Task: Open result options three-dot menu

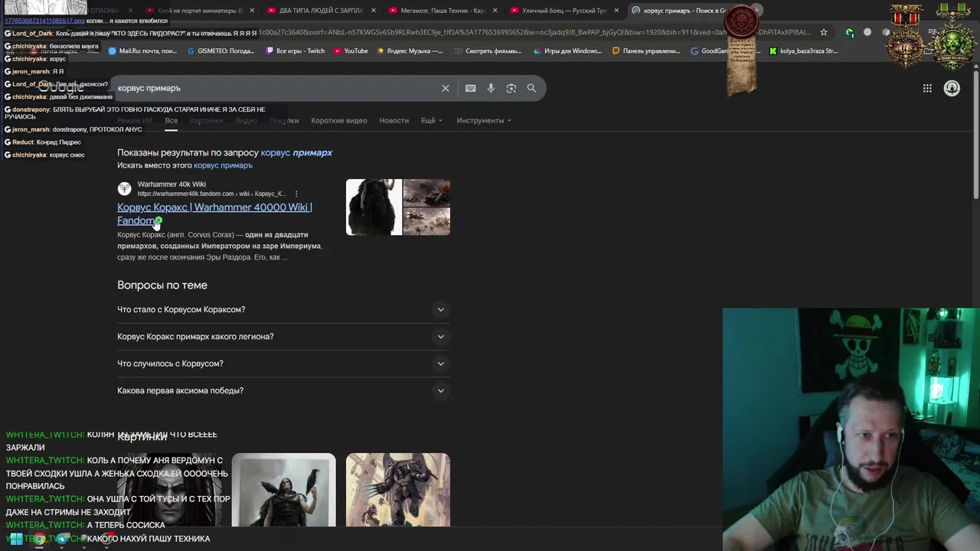Action: pos(296,194)
